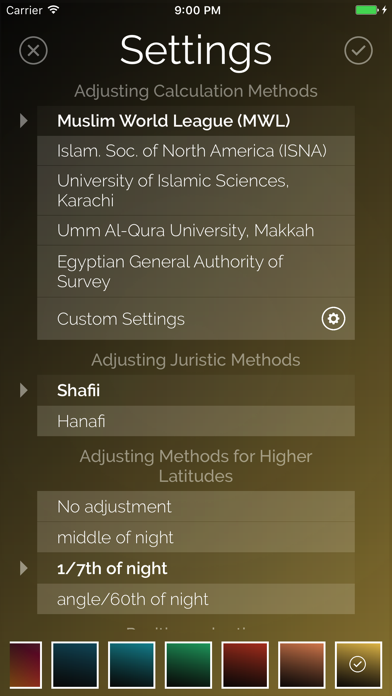The image size is (392, 696).
Task: Choose middle of night option
Action: pos(196,537)
